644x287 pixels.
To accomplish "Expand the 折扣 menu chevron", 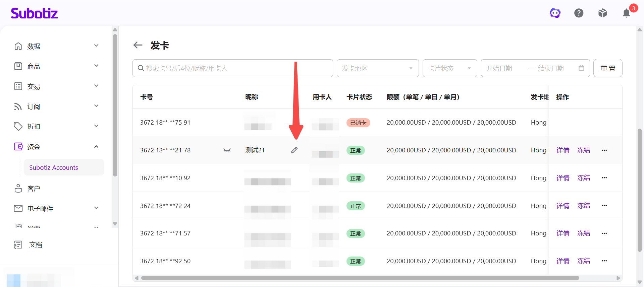I will click(x=96, y=126).
